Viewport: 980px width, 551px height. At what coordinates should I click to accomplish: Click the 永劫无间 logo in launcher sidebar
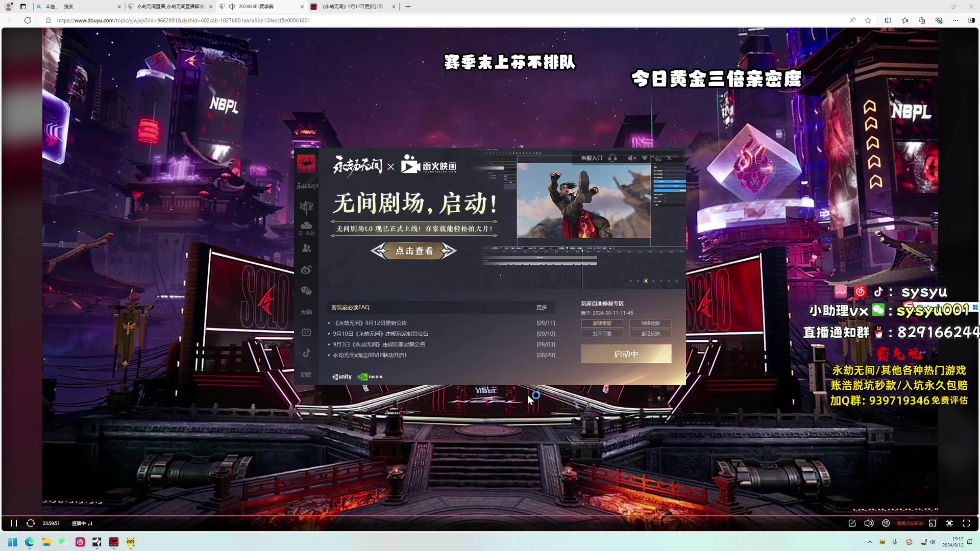click(x=306, y=186)
